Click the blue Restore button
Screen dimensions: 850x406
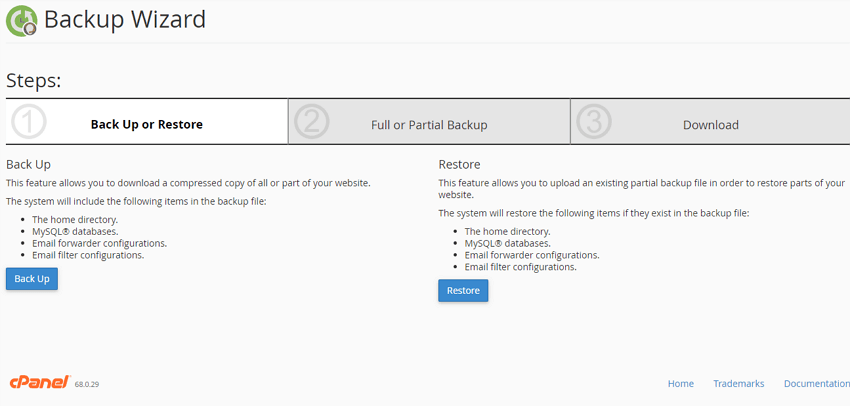click(463, 291)
